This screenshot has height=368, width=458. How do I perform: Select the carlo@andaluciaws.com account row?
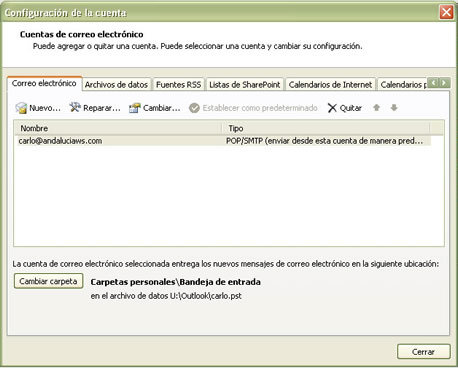coord(223,141)
